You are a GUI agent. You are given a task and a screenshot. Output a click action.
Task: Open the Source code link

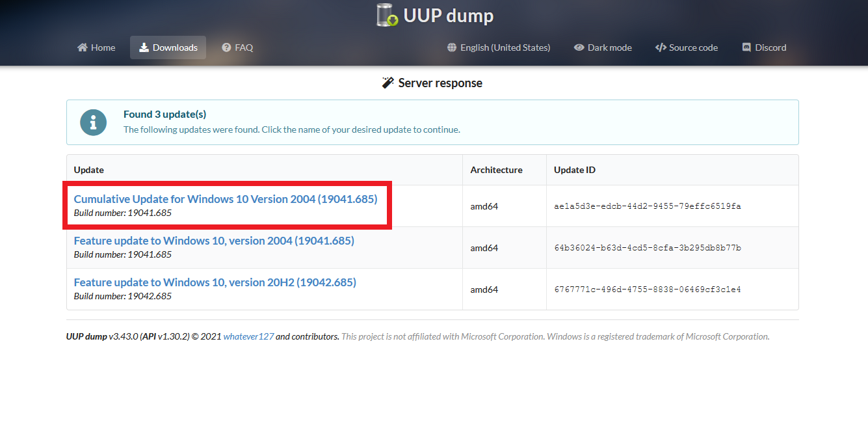[687, 47]
